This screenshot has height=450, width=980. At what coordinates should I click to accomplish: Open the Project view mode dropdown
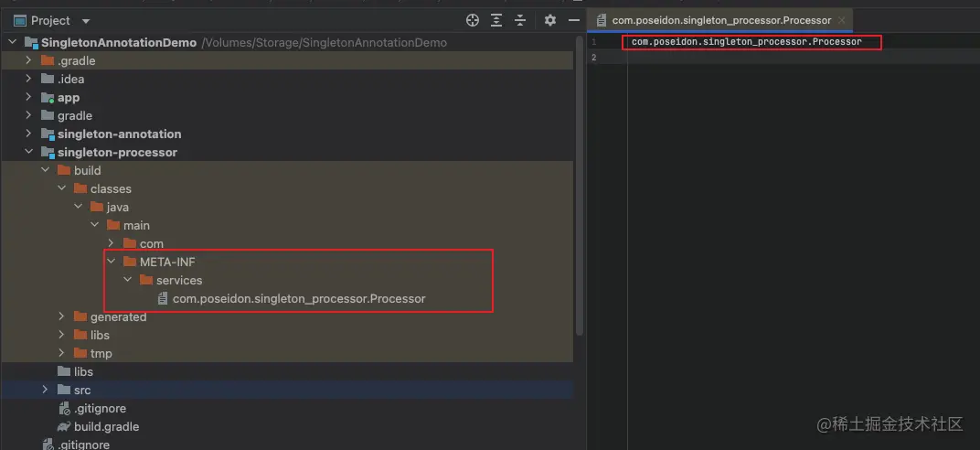86,21
